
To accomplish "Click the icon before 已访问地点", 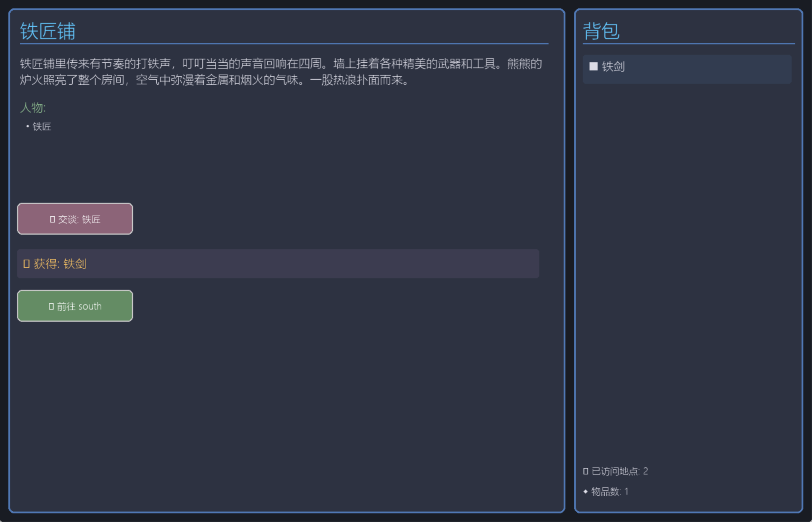I will (585, 471).
